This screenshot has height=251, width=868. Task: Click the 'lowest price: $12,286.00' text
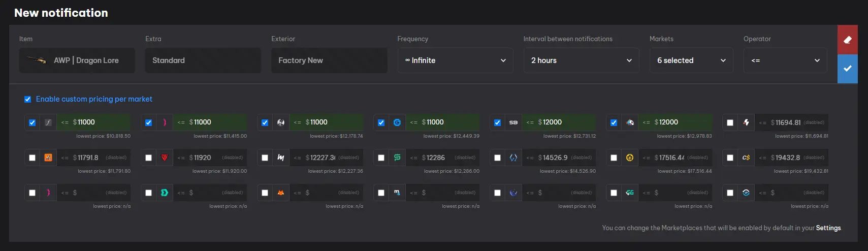coord(452,171)
